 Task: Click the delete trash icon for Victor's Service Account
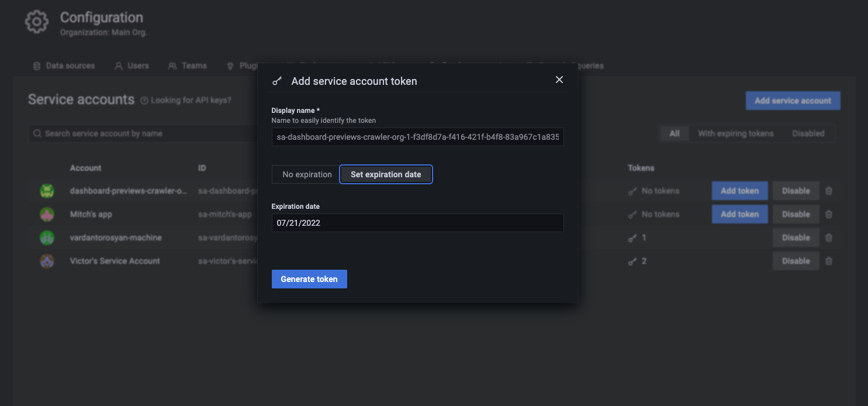pyautogui.click(x=829, y=261)
